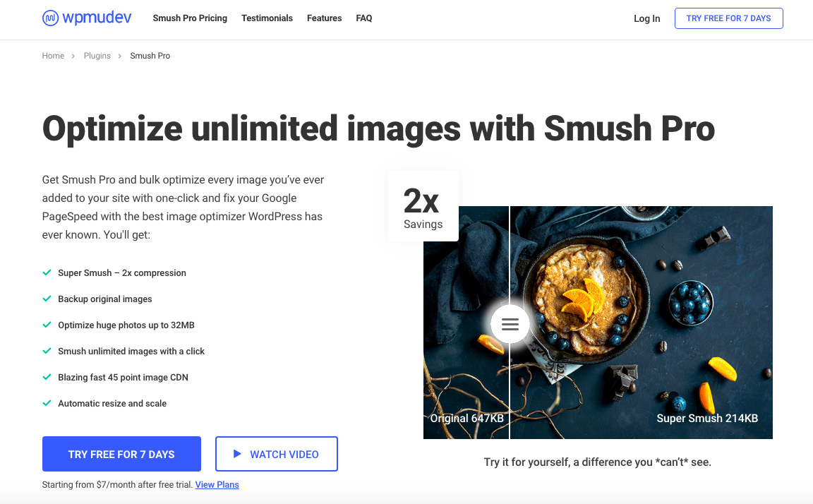Viewport: 813px width, 504px height.
Task: Click the header Try Free For 7 Days button
Action: click(x=728, y=18)
